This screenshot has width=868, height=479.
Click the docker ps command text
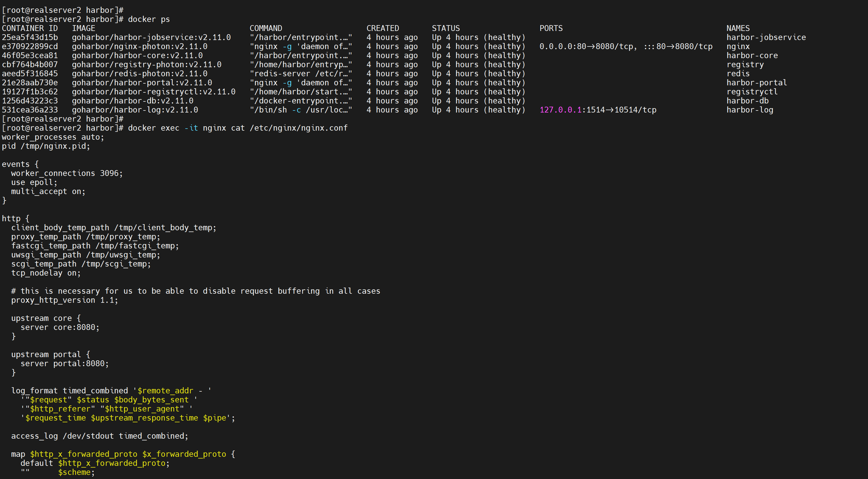[148, 19]
